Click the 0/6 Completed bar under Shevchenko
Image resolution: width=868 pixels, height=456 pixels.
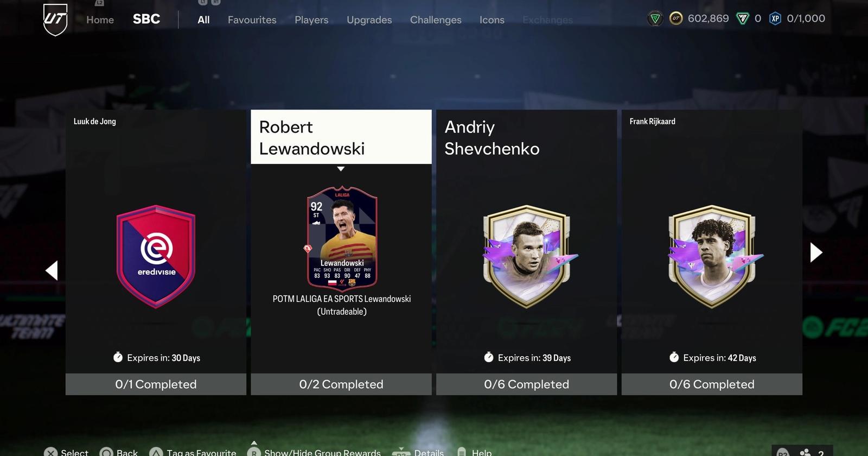[526, 384]
